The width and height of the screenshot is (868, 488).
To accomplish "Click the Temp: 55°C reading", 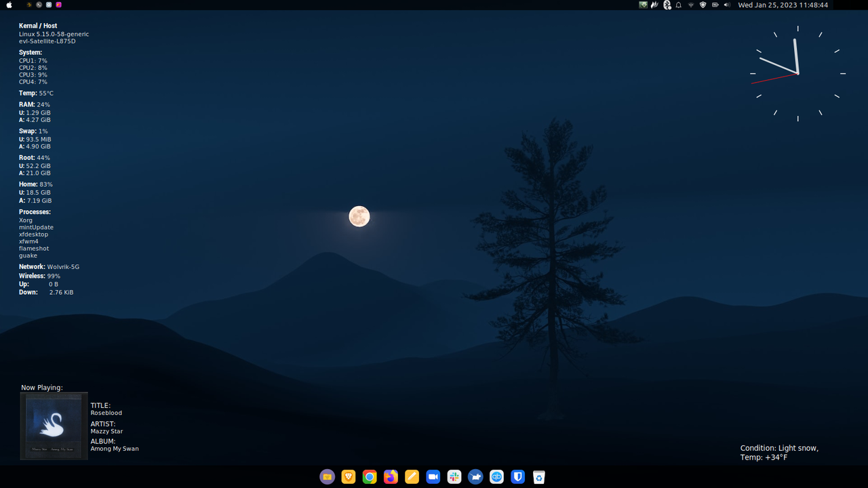I will coord(36,93).
